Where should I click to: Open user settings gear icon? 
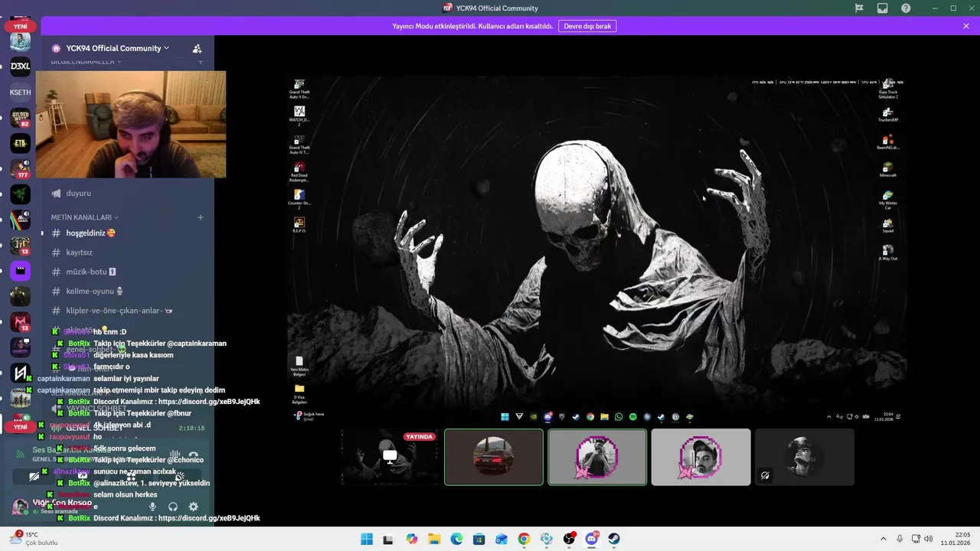[193, 507]
